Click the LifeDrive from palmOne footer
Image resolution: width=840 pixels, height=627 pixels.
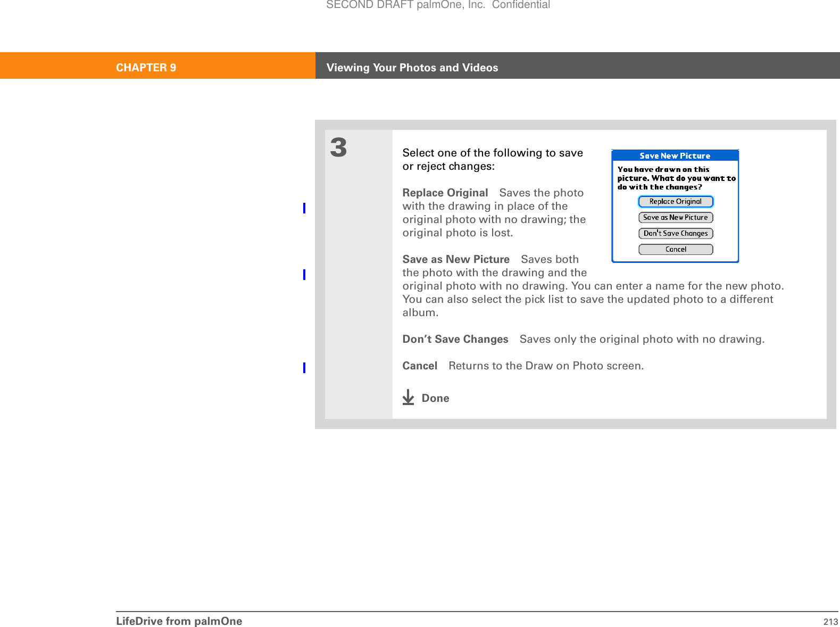click(x=179, y=621)
